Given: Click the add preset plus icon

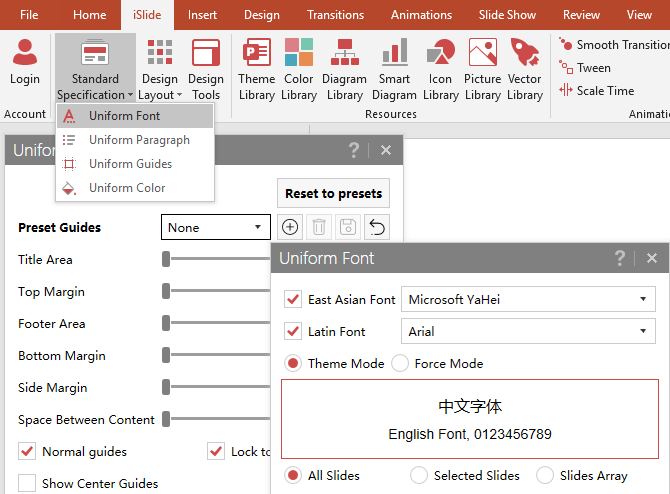Looking at the screenshot, I should click(290, 227).
